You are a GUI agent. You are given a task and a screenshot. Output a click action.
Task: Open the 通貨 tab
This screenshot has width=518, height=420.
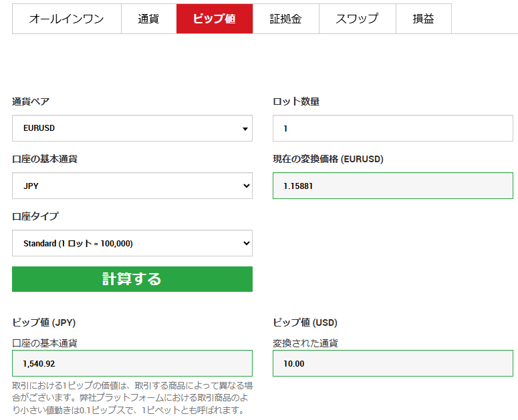[148, 19]
